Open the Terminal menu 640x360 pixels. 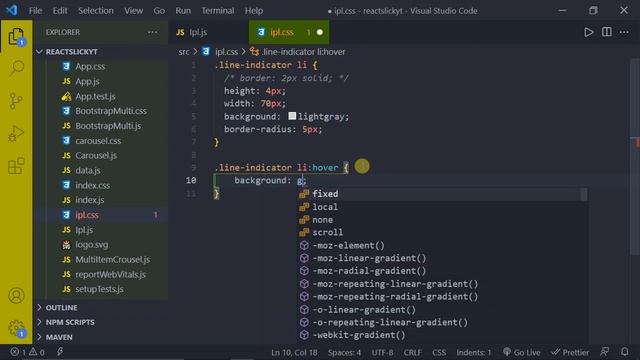click(218, 11)
